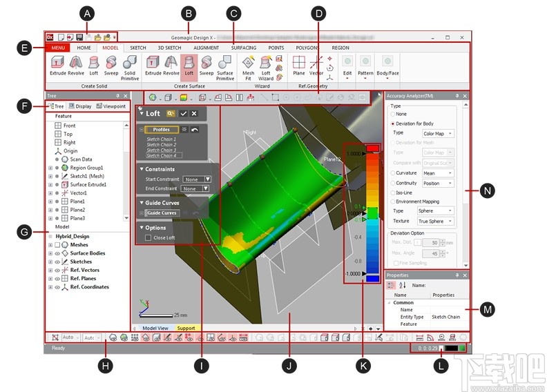Open the Solid Primitive tool
Viewport: 547px width, 392px height.
pyautogui.click(x=130, y=68)
